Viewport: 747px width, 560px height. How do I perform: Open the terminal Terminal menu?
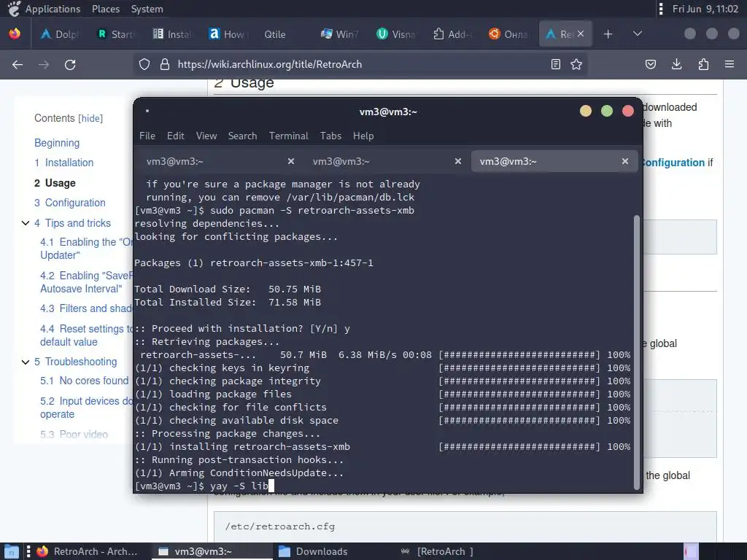pos(289,136)
